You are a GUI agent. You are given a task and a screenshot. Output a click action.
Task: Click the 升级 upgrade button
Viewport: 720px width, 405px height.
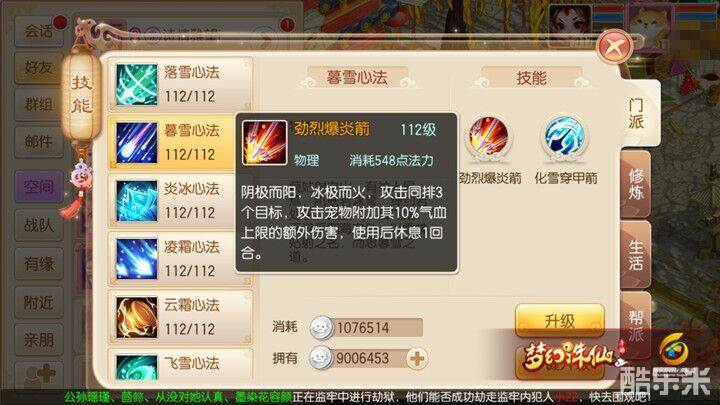coord(560,321)
